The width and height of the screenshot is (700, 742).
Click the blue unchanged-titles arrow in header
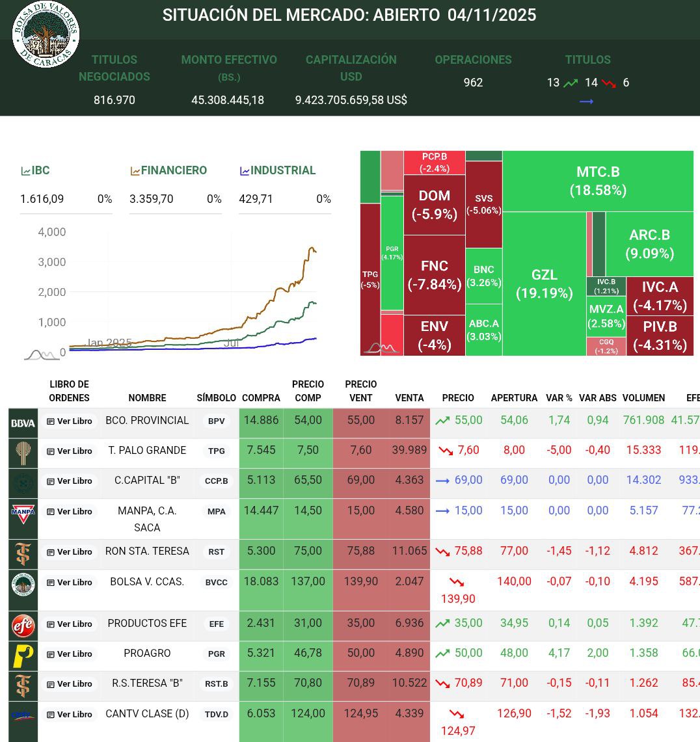586,101
